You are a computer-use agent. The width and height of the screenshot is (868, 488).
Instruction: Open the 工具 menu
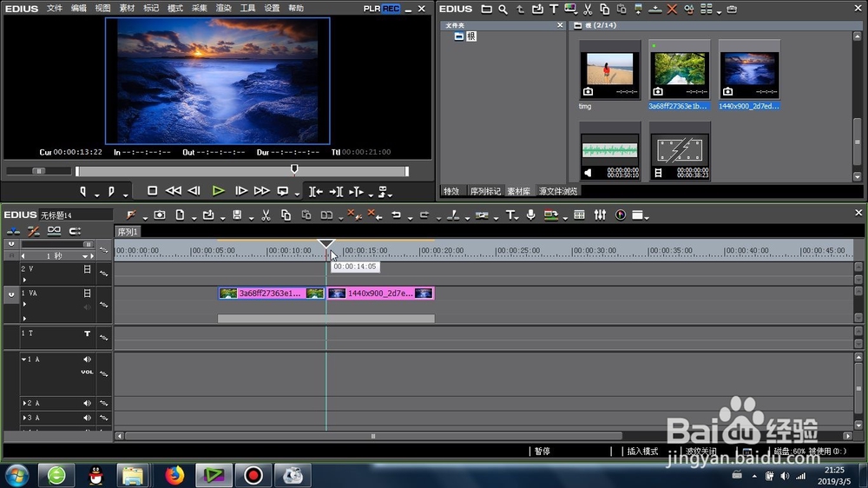click(247, 9)
